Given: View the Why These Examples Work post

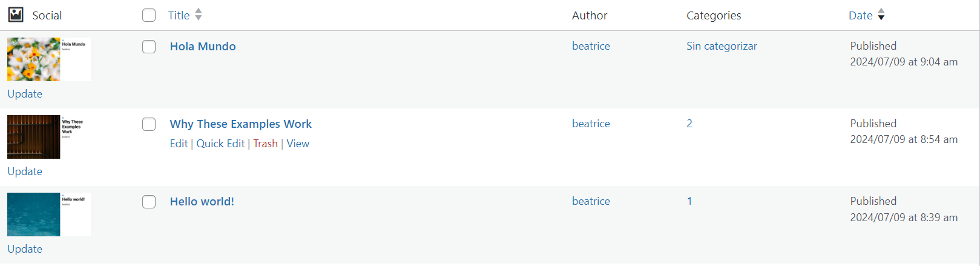Looking at the screenshot, I should tap(298, 144).
